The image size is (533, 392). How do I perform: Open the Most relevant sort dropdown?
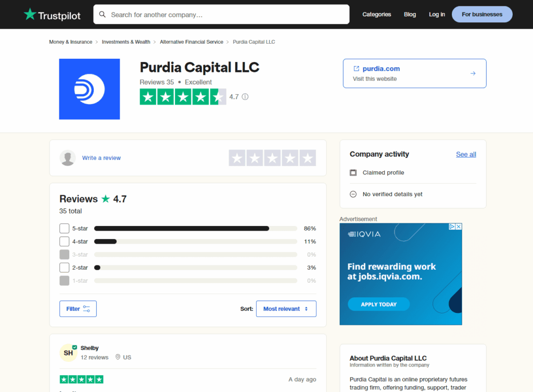pyautogui.click(x=286, y=309)
